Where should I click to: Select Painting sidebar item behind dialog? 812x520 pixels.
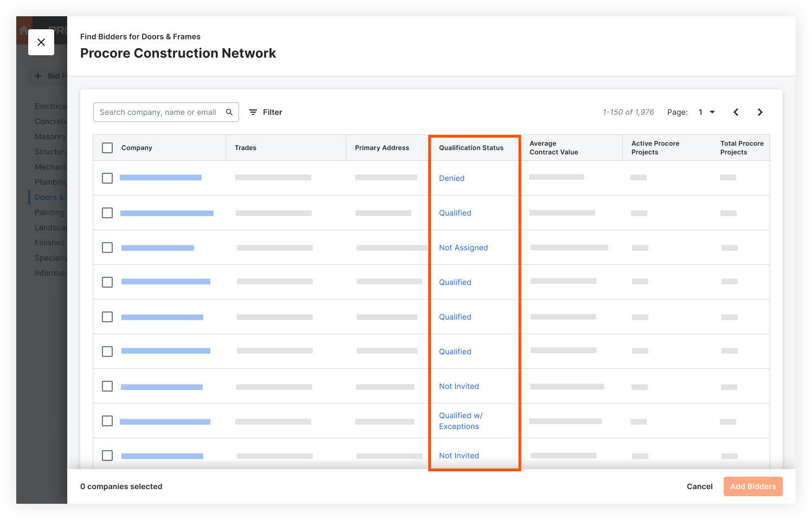tap(49, 212)
